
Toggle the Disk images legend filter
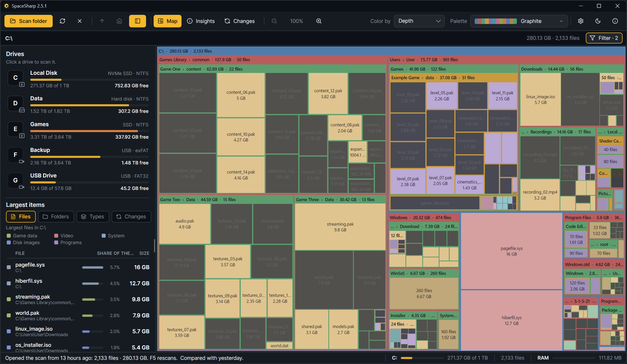tap(23, 243)
